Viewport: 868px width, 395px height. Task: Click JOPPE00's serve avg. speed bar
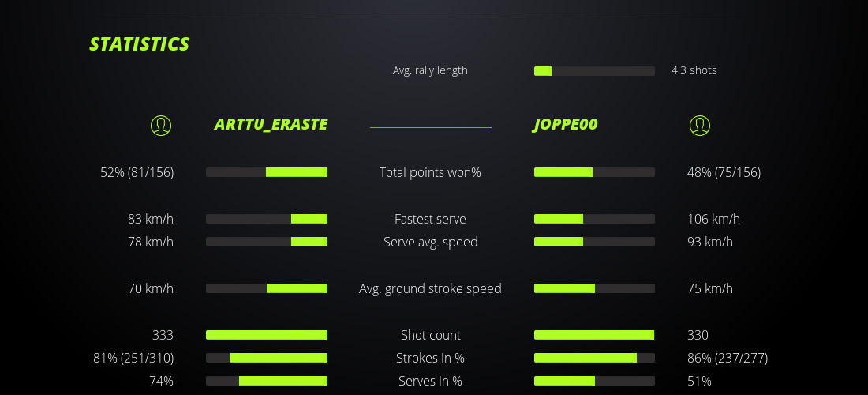594,242
